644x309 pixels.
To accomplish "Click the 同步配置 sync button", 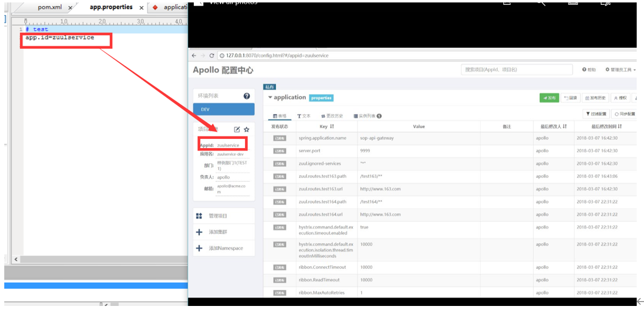I will click(x=623, y=114).
